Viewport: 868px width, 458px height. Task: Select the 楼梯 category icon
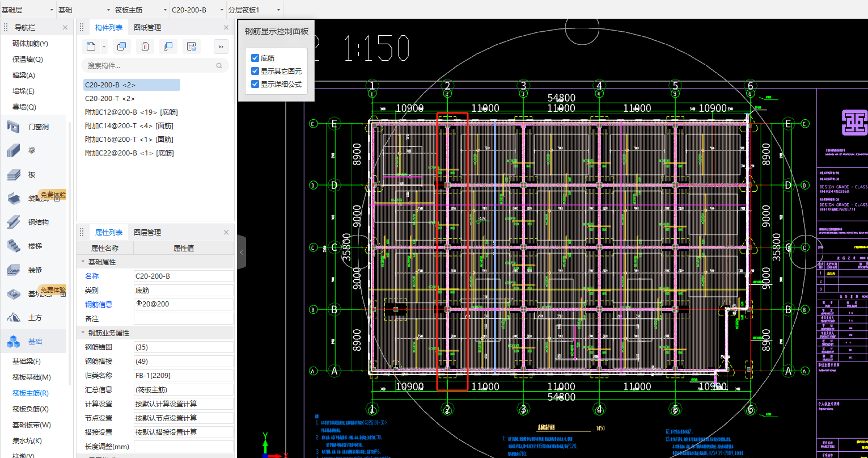pyautogui.click(x=14, y=246)
